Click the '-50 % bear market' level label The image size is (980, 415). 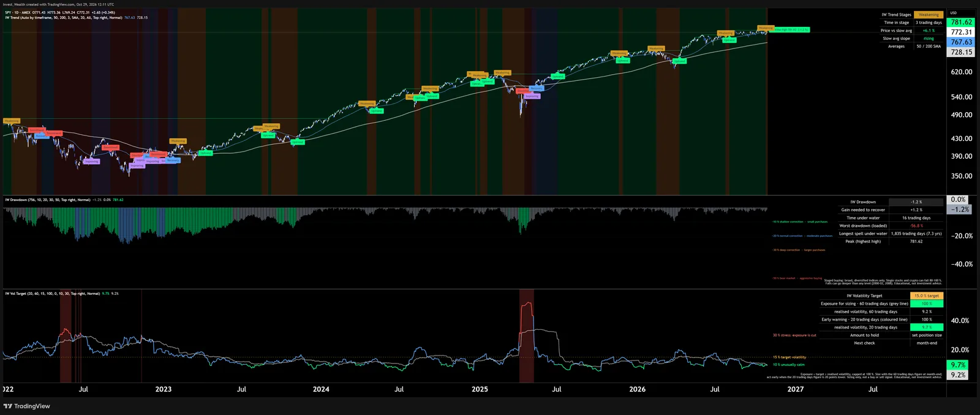[x=797, y=278]
